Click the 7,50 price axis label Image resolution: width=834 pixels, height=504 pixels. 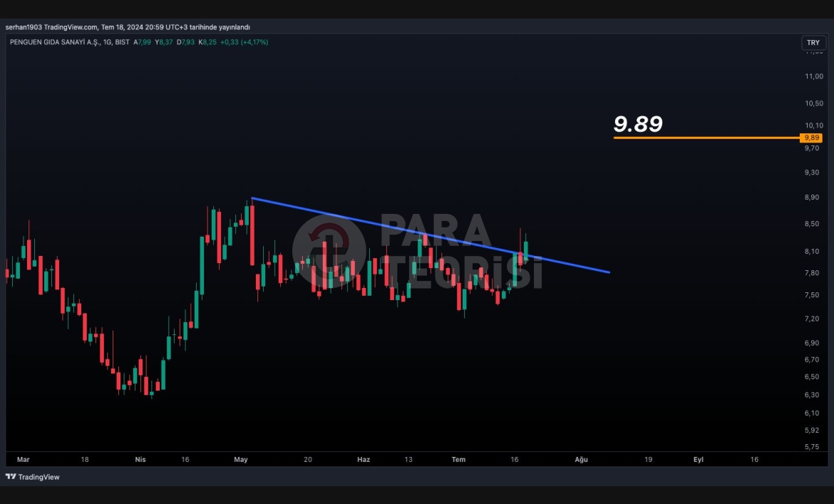pos(812,295)
